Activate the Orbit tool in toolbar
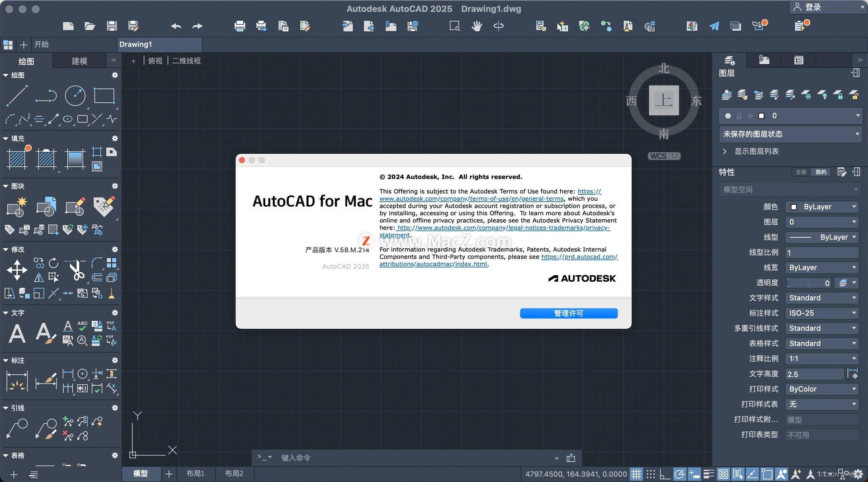The image size is (868, 482). point(499,26)
